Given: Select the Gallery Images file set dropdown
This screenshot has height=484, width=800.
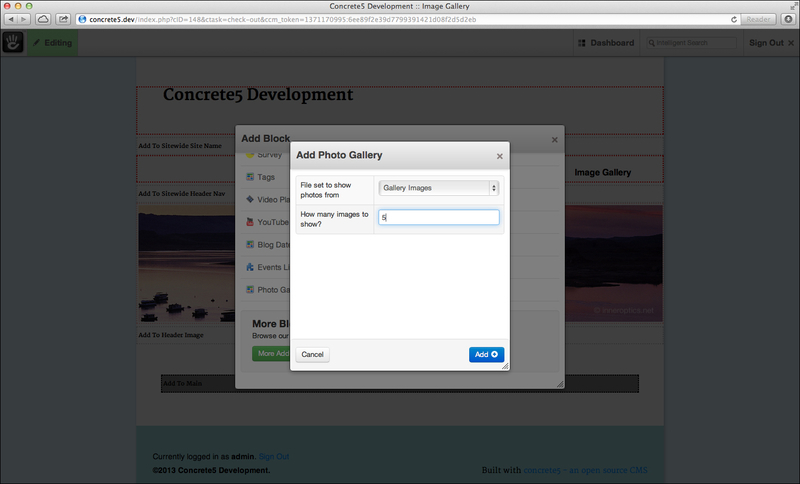Looking at the screenshot, I should coord(438,188).
